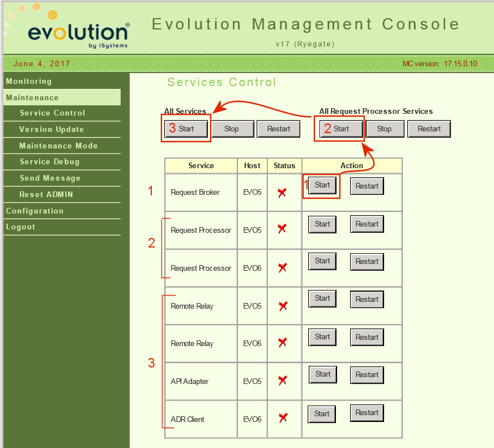Click the EVO5 Request Processor status icon
This screenshot has height=448, width=494.
click(x=284, y=230)
